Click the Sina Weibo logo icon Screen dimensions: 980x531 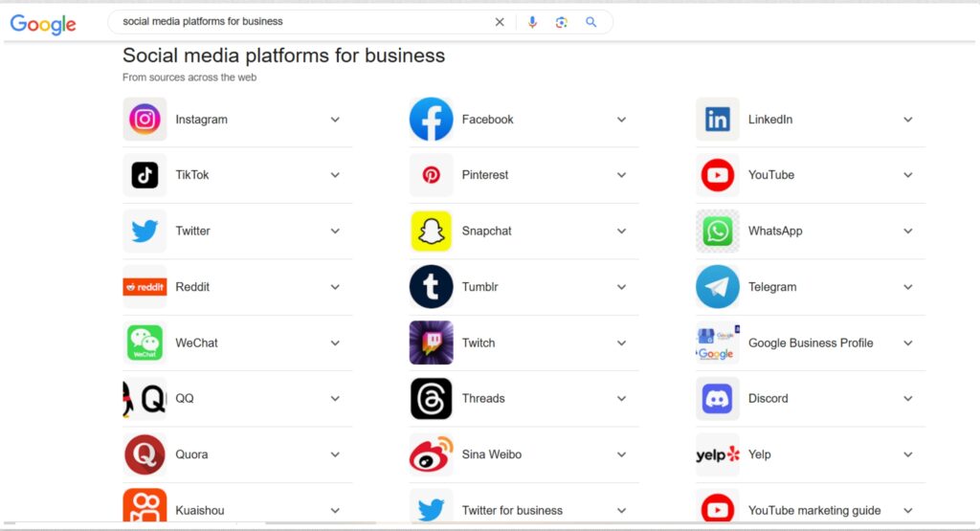(x=432, y=454)
